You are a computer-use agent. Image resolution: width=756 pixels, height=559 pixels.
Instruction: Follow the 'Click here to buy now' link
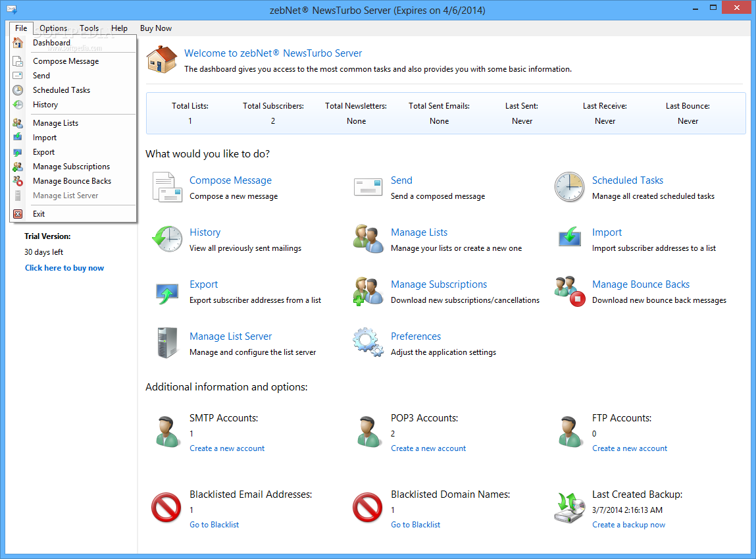pos(64,268)
